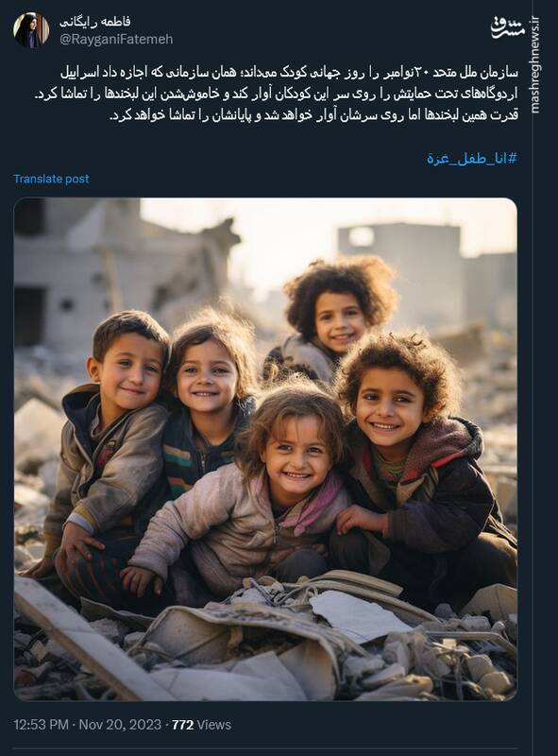This screenshot has height=756, width=558.
Task: Click the vertical mashreghnews.ir text
Action: [535, 65]
